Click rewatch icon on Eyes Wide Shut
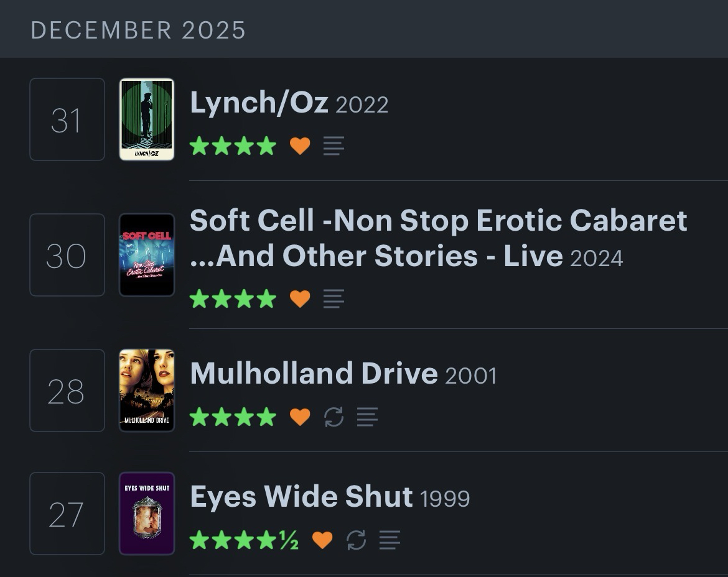 pos(356,540)
